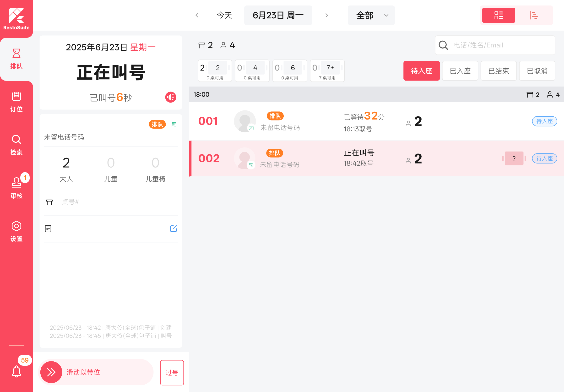Click 18:13取号 time on entry 001
This screenshot has height=392, width=564.
click(x=358, y=129)
